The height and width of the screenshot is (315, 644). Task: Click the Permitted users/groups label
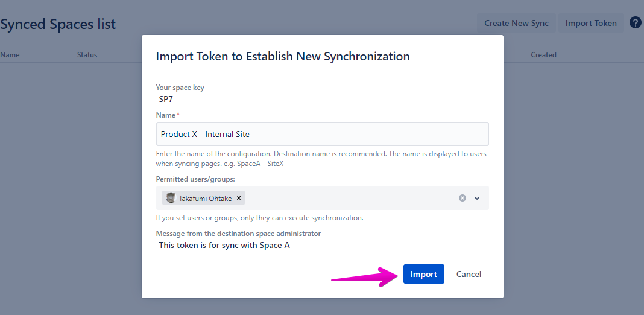click(195, 179)
